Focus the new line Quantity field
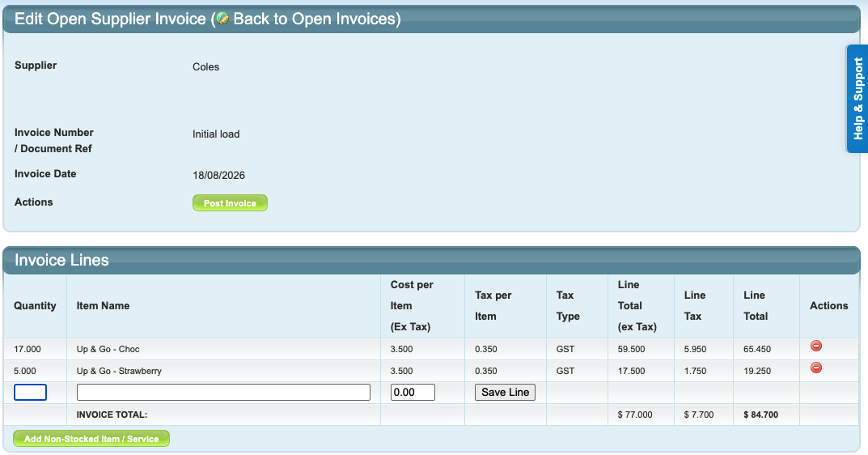The height and width of the screenshot is (455, 868). (x=30, y=393)
